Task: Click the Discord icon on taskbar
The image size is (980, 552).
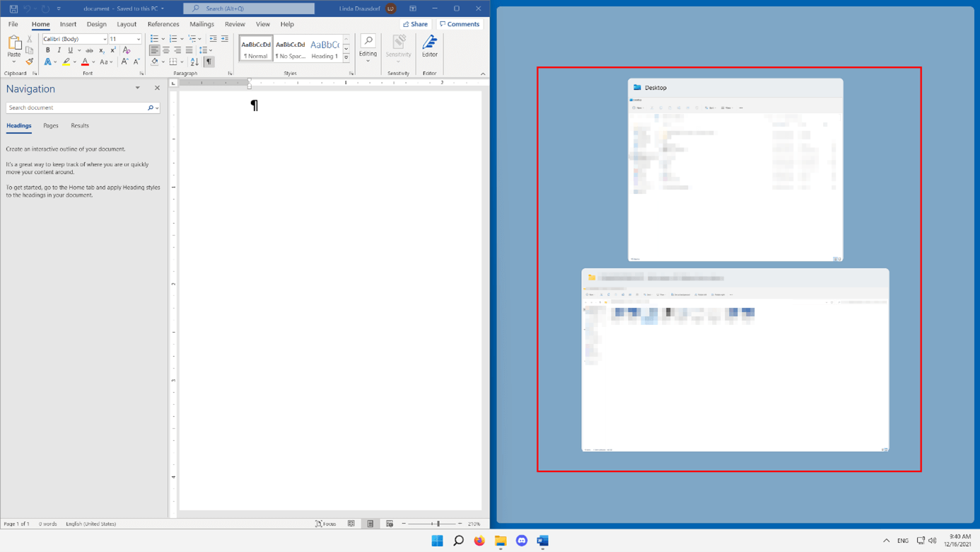Action: pos(522,541)
